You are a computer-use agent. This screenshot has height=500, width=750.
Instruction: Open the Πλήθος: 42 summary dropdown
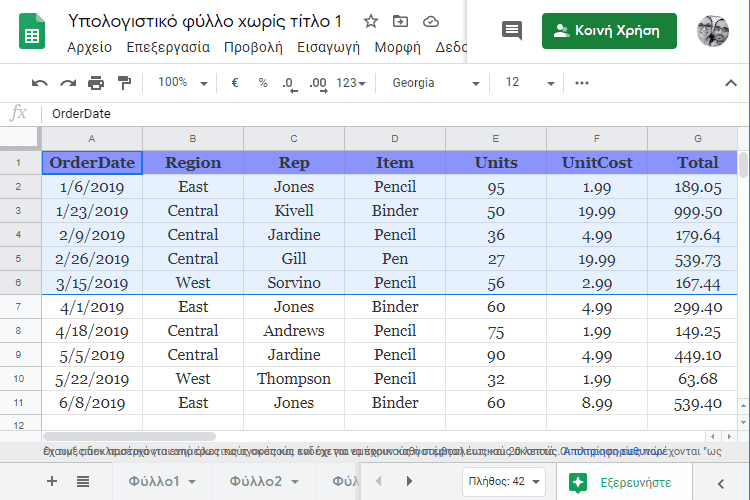pos(504,481)
